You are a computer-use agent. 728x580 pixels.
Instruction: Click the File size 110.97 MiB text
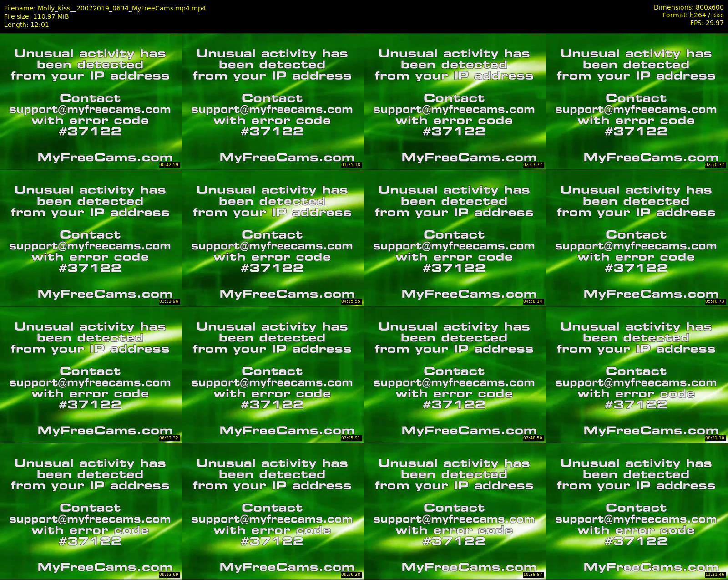tap(36, 16)
